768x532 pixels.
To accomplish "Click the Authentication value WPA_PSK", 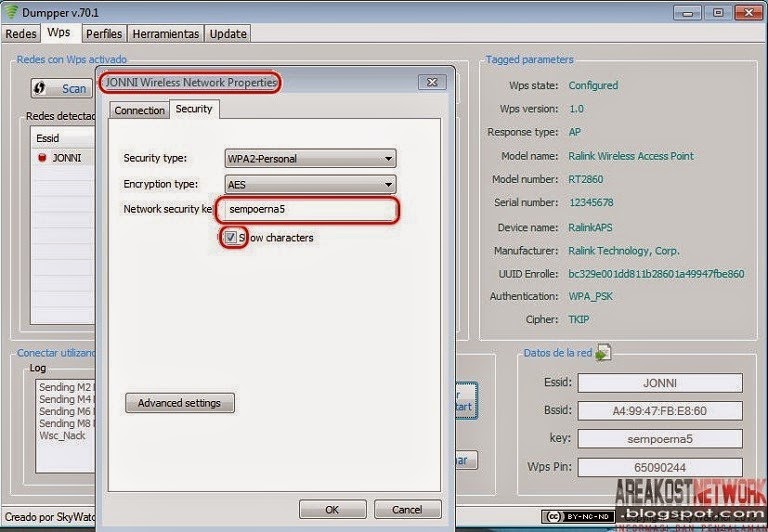I will 590,296.
